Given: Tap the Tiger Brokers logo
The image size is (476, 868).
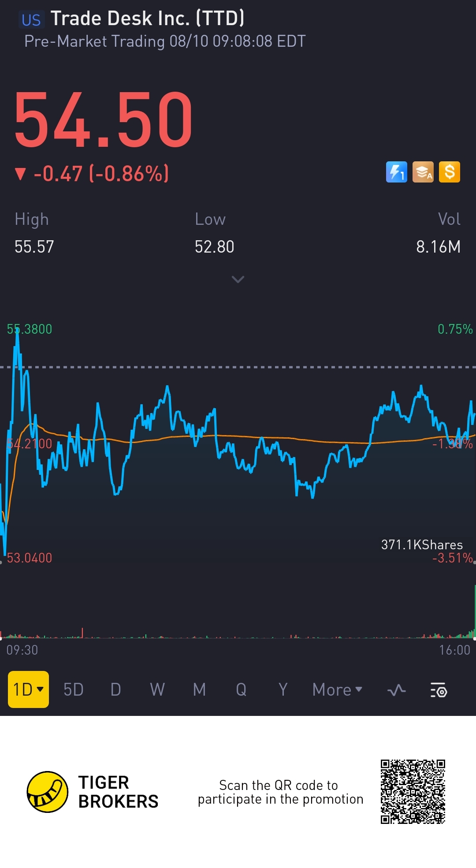Looking at the screenshot, I should [48, 792].
